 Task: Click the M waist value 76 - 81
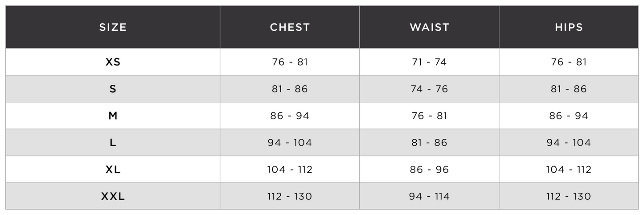click(x=429, y=116)
